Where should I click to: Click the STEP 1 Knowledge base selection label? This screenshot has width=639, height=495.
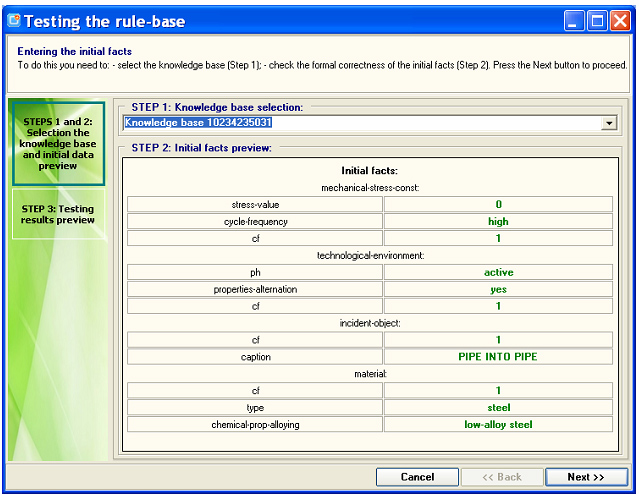(217, 107)
